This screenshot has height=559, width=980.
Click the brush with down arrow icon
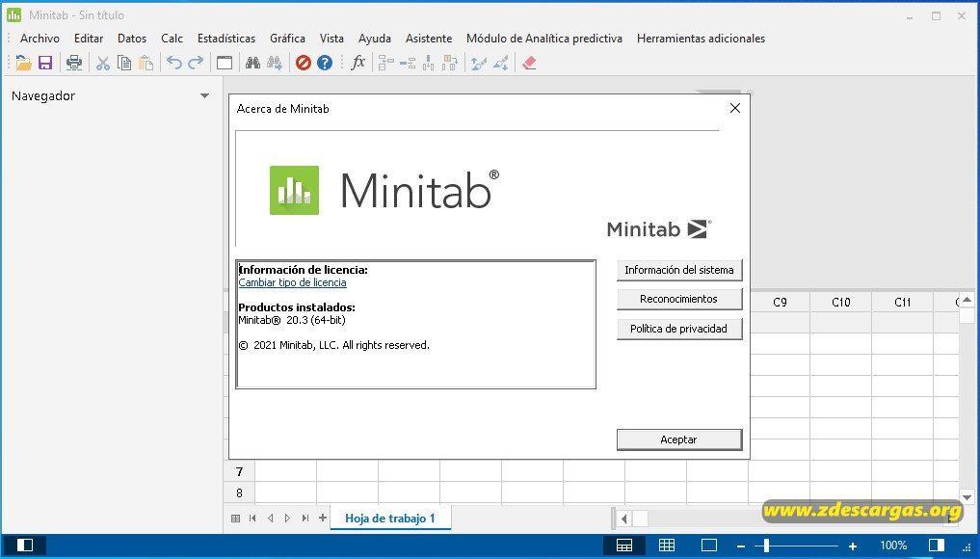pos(500,63)
